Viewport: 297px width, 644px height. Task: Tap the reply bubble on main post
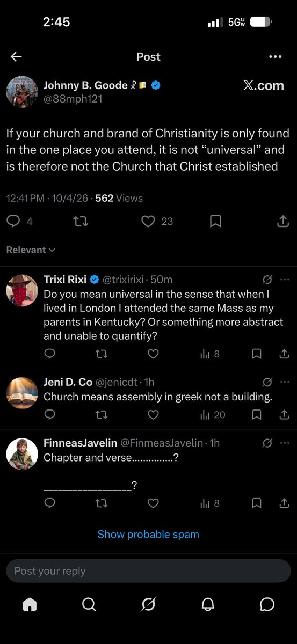13,221
